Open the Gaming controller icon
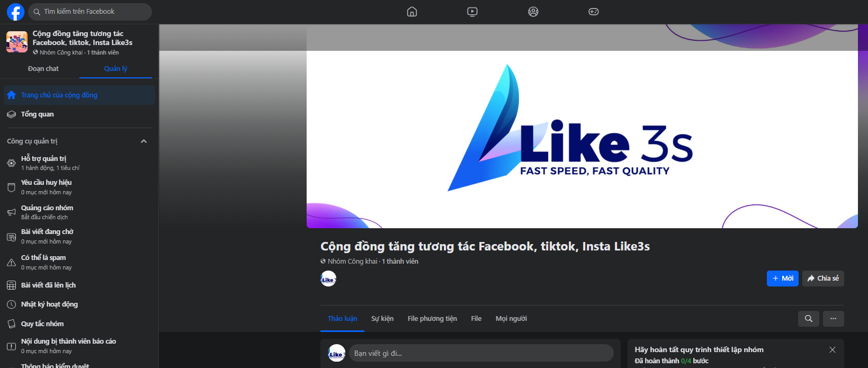This screenshot has width=868, height=368. point(594,12)
